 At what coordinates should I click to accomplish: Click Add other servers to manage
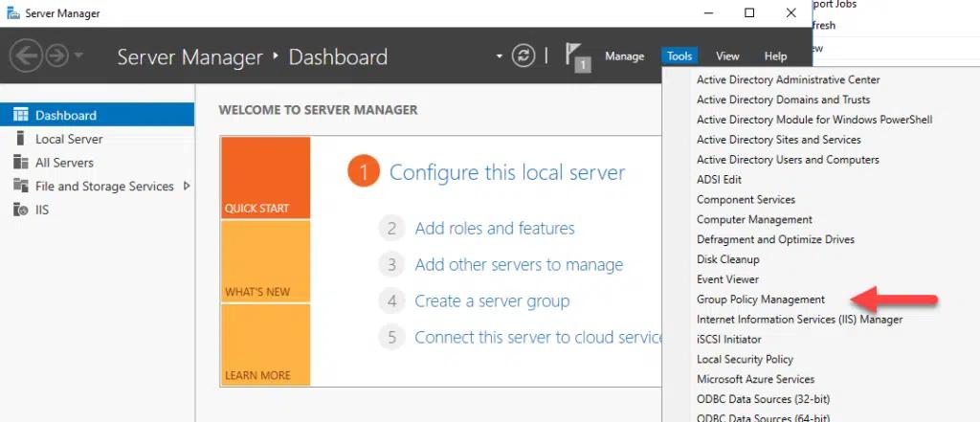pos(519,265)
